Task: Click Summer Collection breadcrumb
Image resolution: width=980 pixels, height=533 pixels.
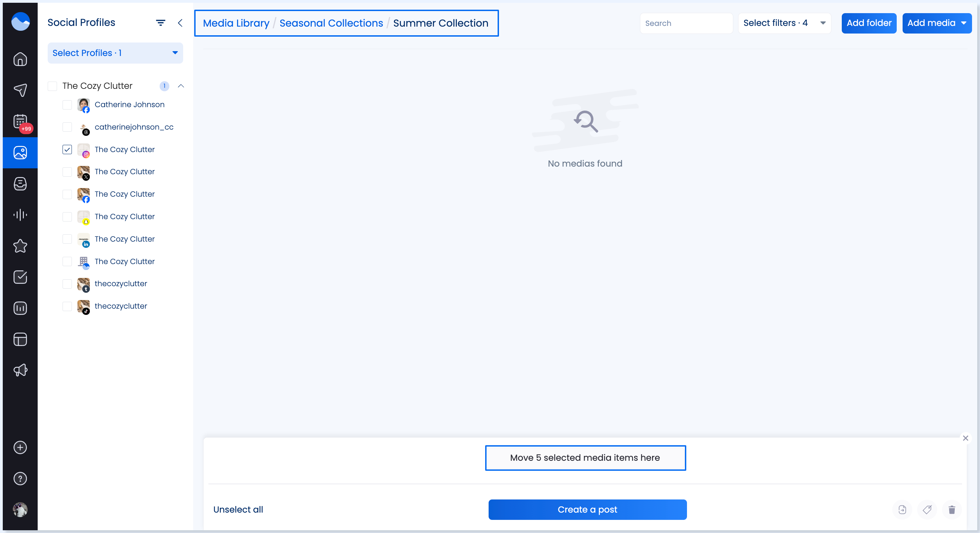Action: coord(441,23)
